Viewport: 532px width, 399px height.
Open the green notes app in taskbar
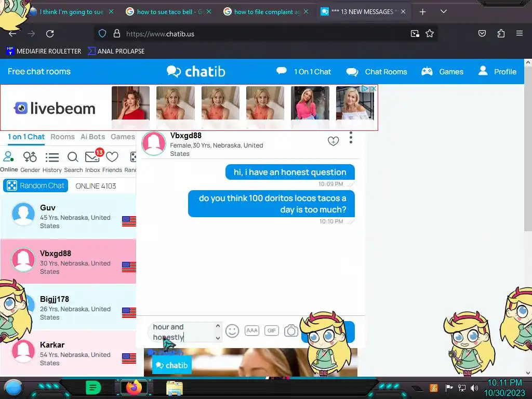click(94, 388)
